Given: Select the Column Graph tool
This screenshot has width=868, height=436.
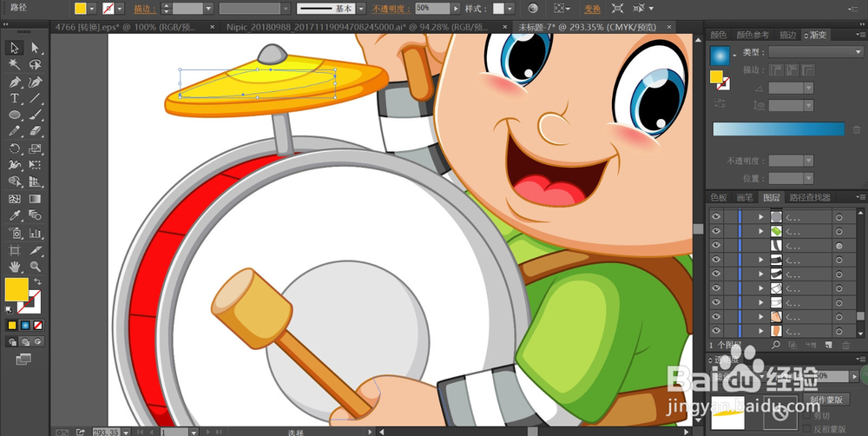Looking at the screenshot, I should click(x=36, y=233).
